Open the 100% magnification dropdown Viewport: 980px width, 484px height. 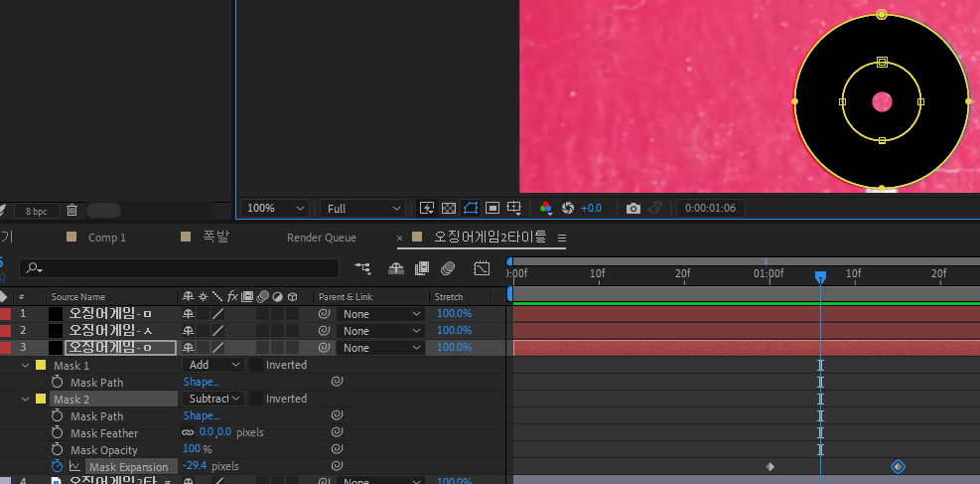pyautogui.click(x=275, y=209)
